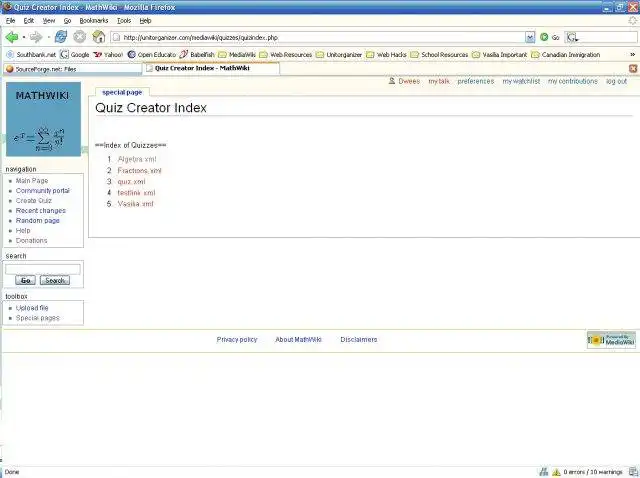Click the log out link
This screenshot has height=478, width=640.
coord(616,81)
